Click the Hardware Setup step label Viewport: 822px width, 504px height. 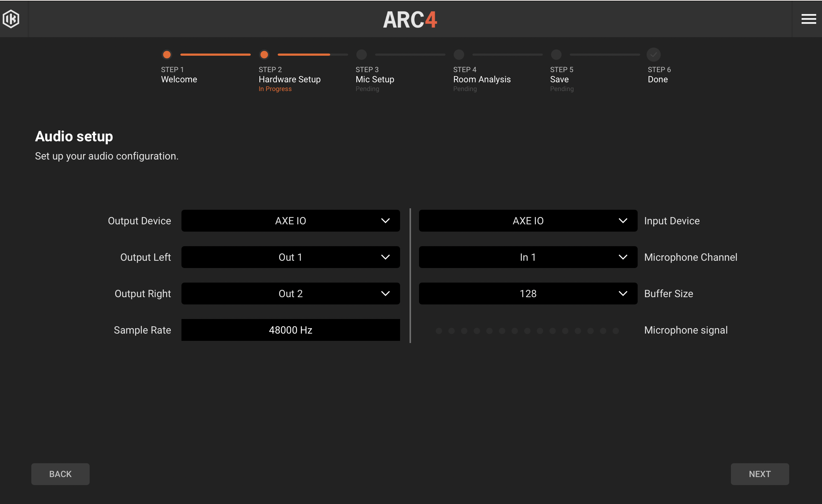(x=290, y=79)
